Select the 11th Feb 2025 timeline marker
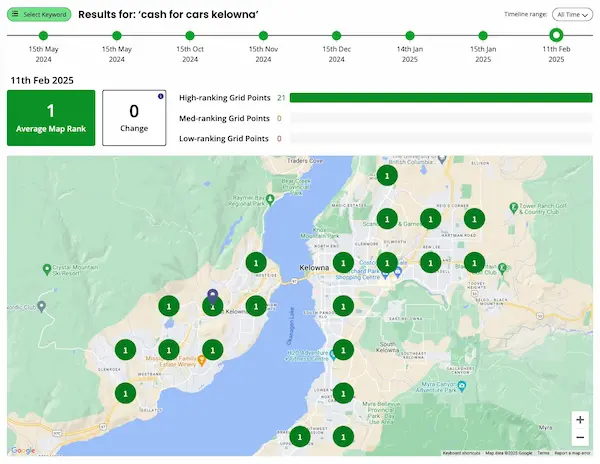The image size is (600, 464). 557,35
